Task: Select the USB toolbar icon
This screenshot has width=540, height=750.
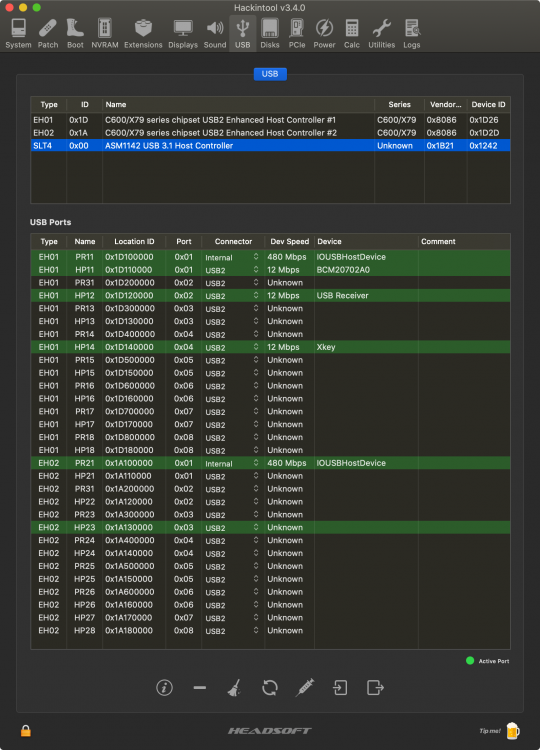Action: (x=242, y=33)
